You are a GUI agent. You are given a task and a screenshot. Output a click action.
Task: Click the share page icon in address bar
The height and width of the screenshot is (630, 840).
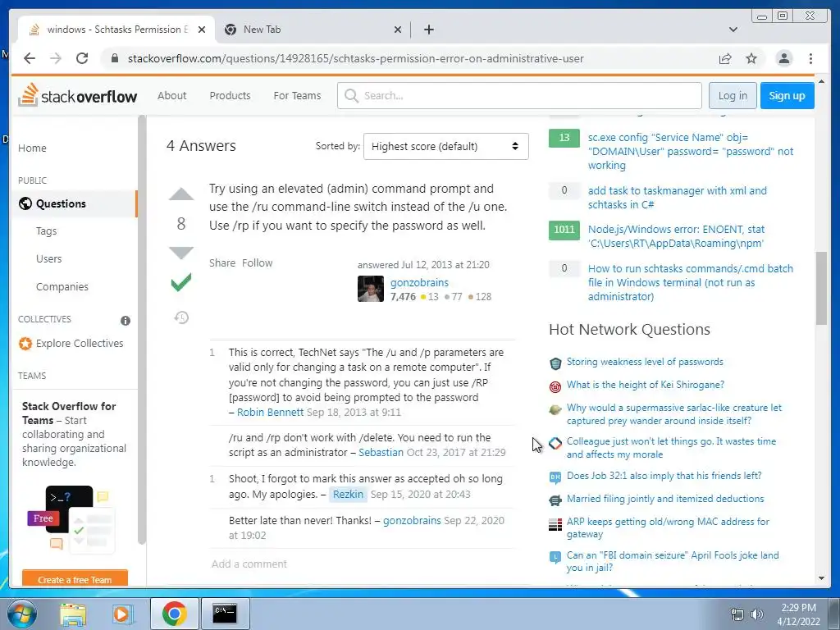pos(725,58)
